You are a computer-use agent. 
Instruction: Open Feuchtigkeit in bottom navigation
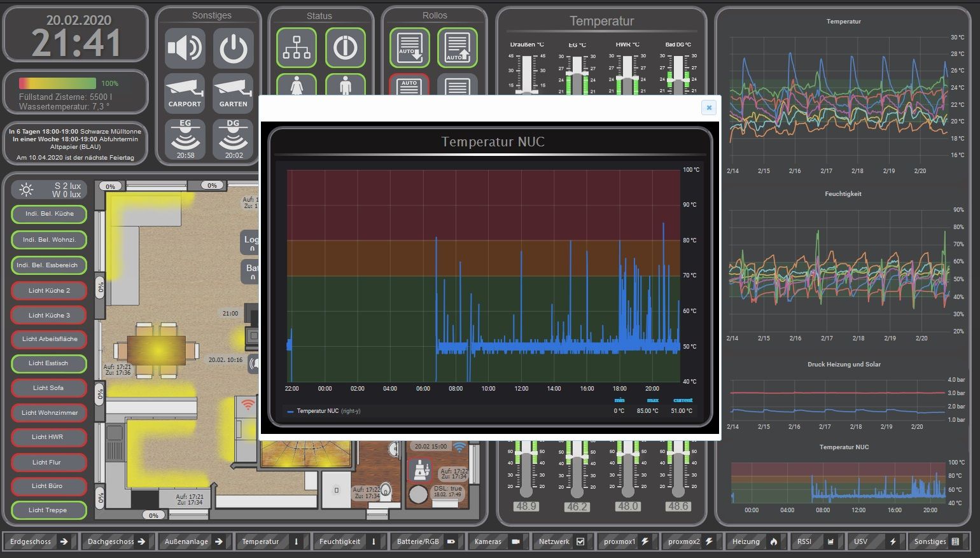(349, 541)
